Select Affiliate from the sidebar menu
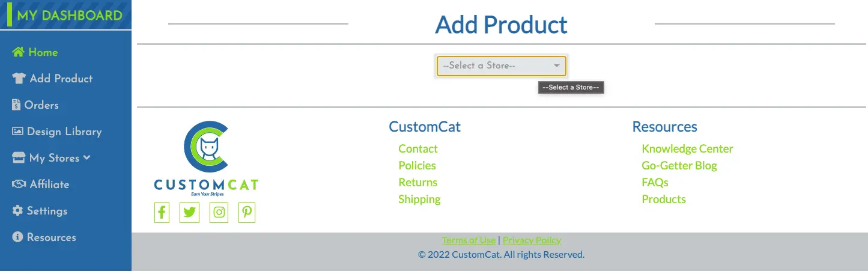Screen dimensions: 868x274 (x=49, y=184)
